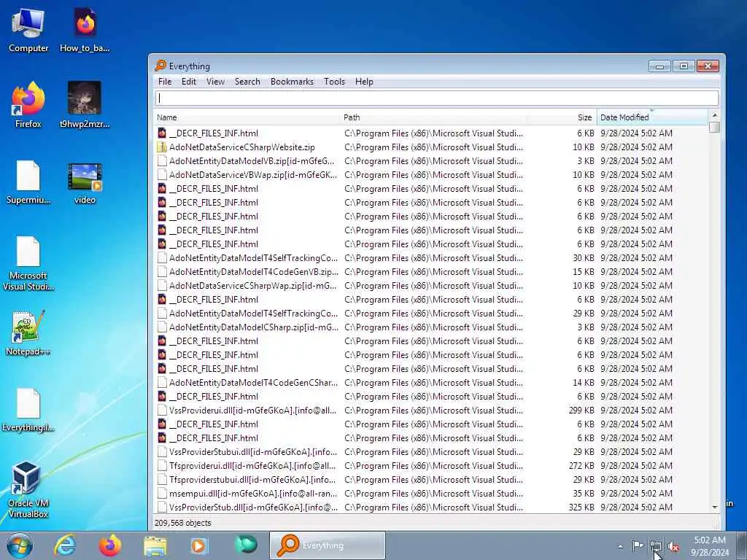The width and height of the screenshot is (747, 560).
Task: Select the msempui.dll row
Action: pyautogui.click(x=431, y=494)
